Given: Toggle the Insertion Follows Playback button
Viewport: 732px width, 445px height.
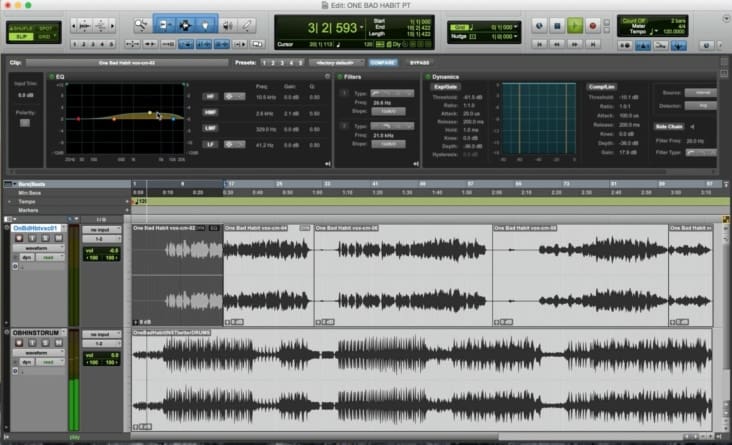Looking at the screenshot, I should tap(239, 44).
